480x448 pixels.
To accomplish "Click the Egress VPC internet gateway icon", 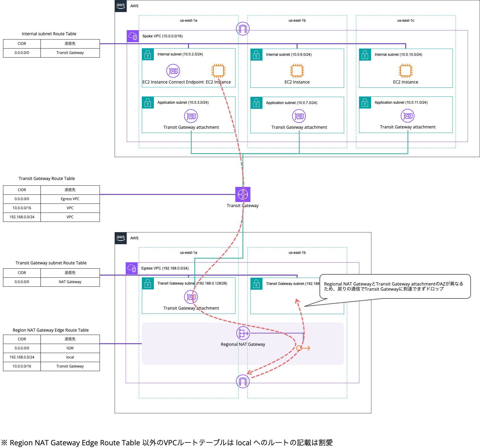I will (x=243, y=381).
